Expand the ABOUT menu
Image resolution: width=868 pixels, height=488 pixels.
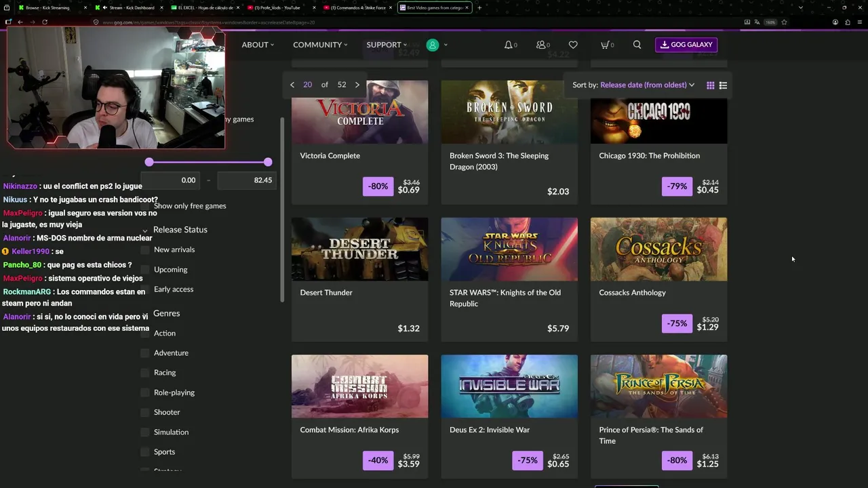[x=258, y=45]
